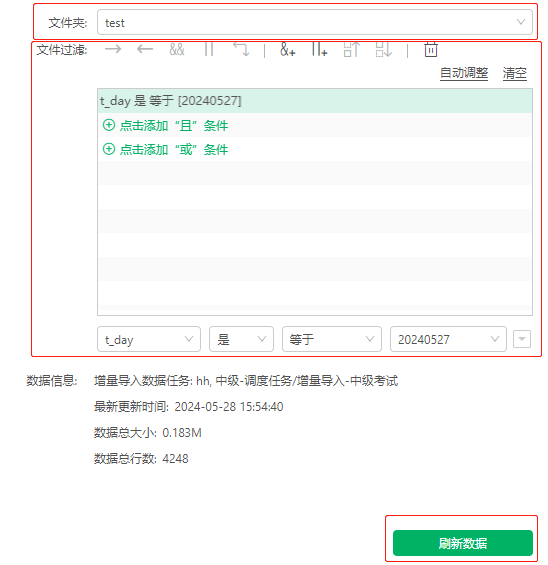Image resolution: width=548 pixels, height=565 pixels.
Task: Open the folder dropdown showing test
Action: click(315, 22)
